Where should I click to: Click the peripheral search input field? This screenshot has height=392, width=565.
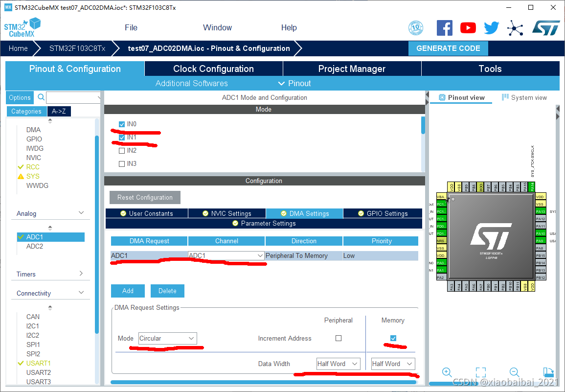pyautogui.click(x=73, y=97)
